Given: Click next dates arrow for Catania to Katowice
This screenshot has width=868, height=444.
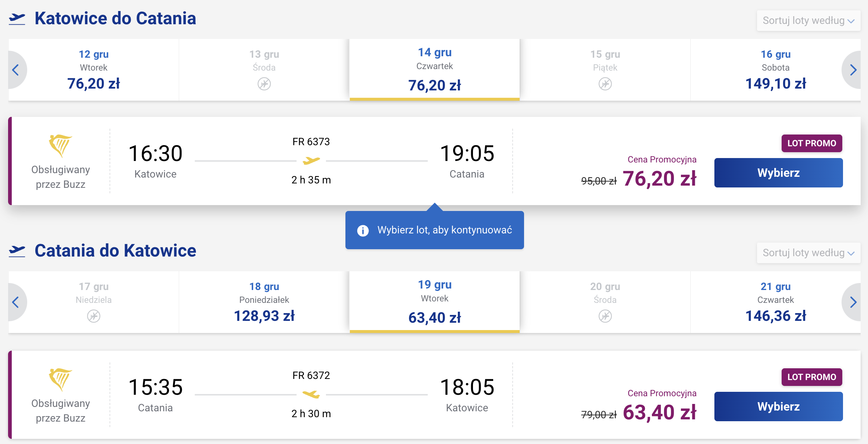Looking at the screenshot, I should pyautogui.click(x=853, y=302).
